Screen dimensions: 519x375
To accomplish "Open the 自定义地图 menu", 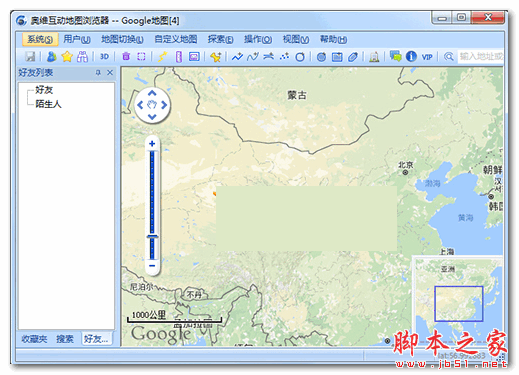I will point(176,39).
